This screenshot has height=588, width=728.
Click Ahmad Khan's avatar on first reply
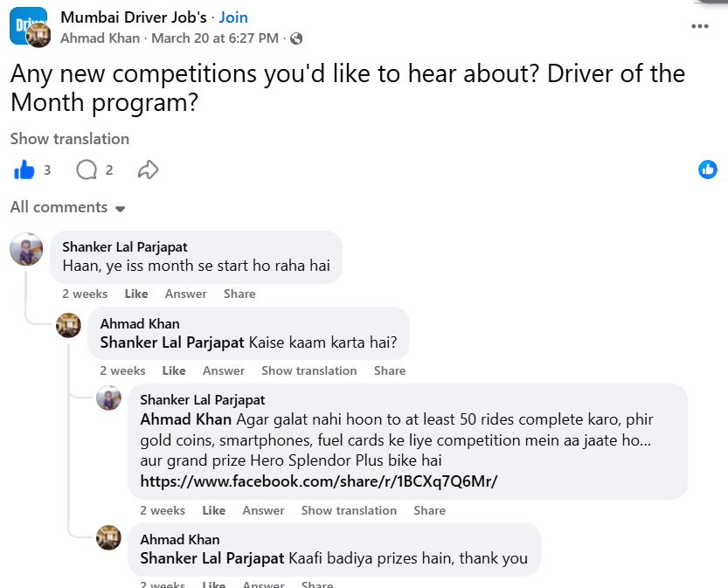pyautogui.click(x=68, y=325)
